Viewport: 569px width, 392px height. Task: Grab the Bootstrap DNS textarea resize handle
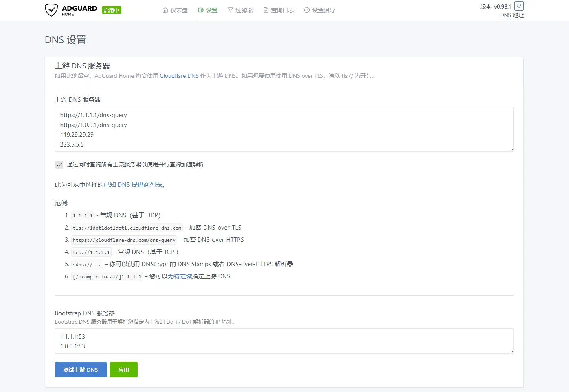pyautogui.click(x=511, y=351)
